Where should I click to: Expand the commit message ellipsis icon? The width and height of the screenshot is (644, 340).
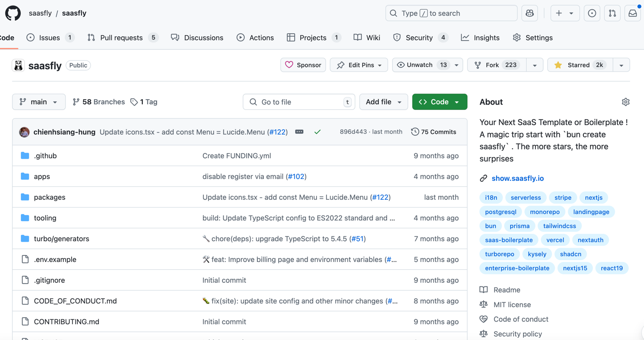(299, 131)
